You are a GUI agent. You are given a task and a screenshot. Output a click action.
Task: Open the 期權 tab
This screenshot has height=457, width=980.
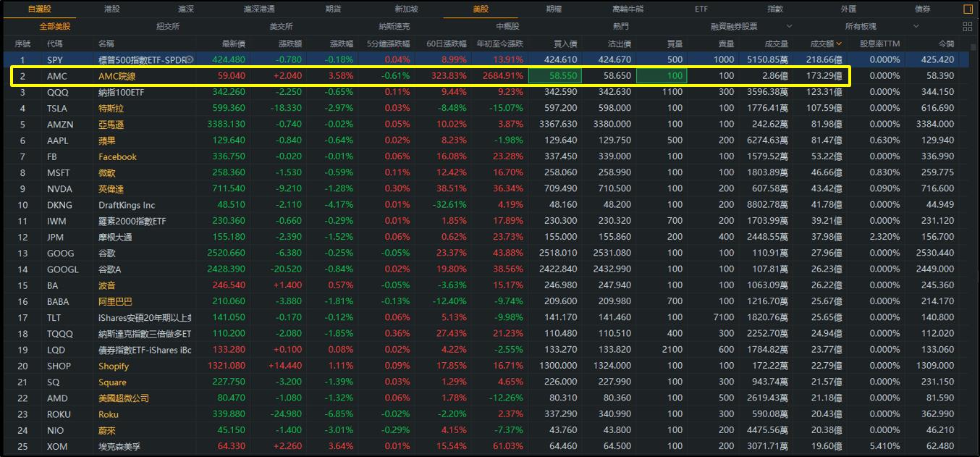[x=554, y=9]
